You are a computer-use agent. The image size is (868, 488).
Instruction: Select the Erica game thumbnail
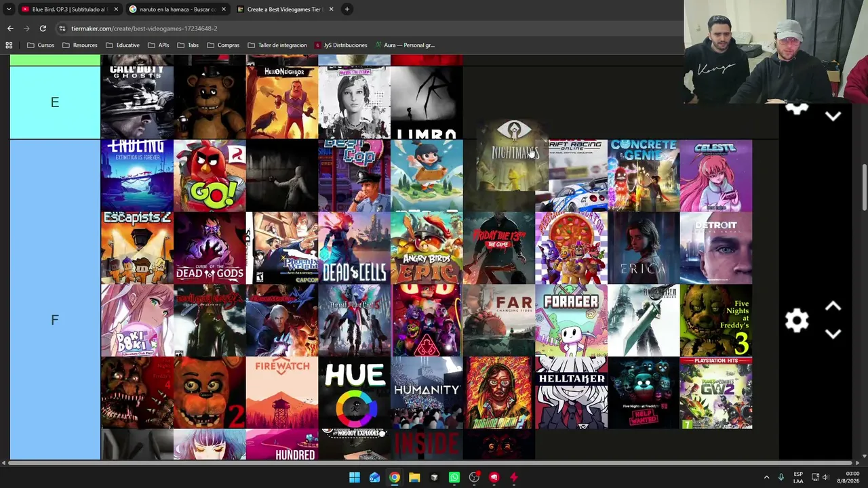pos(644,248)
